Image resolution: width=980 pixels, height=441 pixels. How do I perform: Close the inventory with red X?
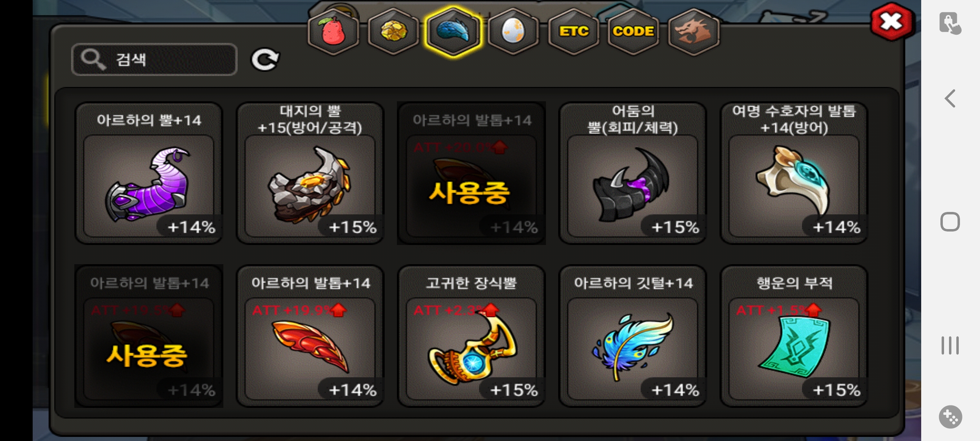click(x=891, y=22)
